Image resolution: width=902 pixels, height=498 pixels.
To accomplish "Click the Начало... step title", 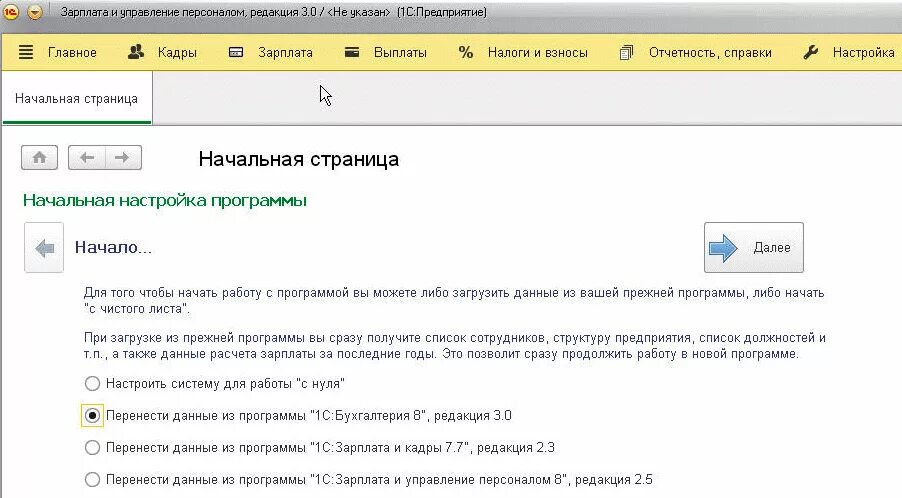I will coord(113,248).
